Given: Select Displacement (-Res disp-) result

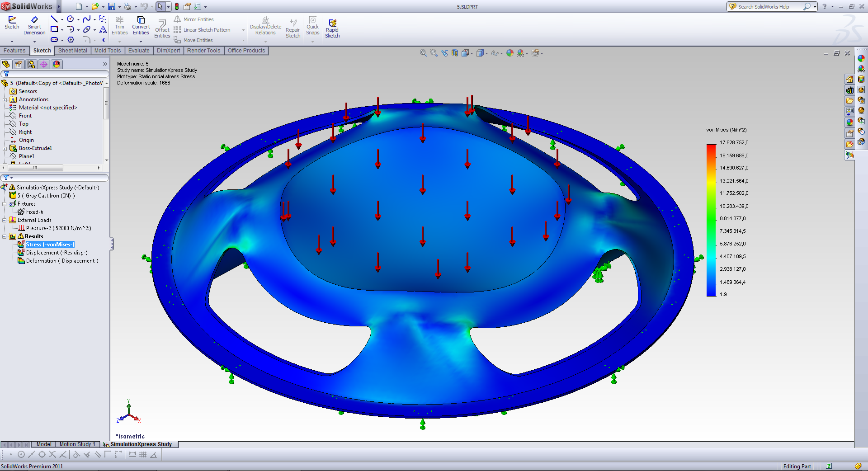Looking at the screenshot, I should (x=57, y=253).
